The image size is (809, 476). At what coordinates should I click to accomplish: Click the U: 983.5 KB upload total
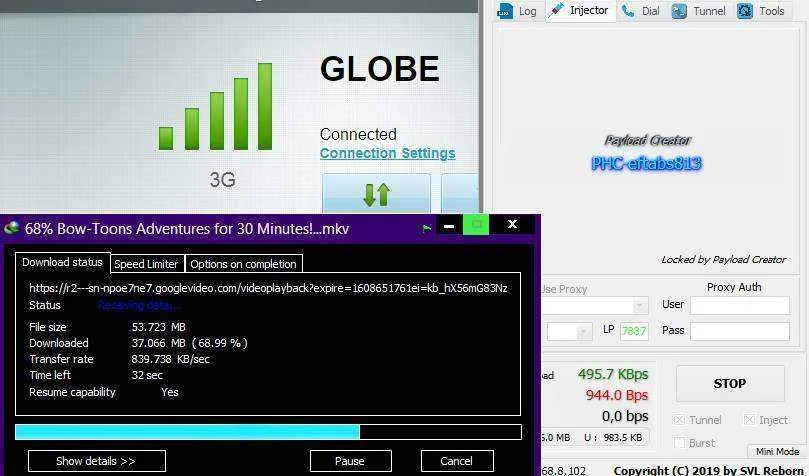coord(613,438)
